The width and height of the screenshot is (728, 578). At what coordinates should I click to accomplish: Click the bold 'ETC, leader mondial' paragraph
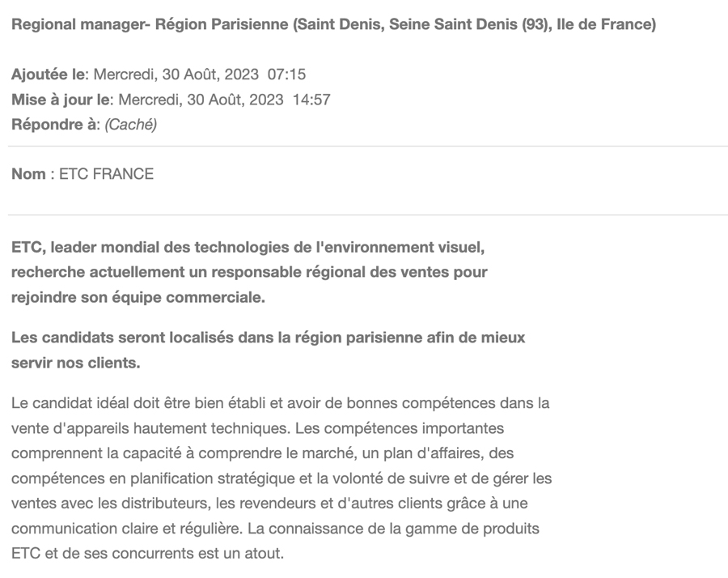pyautogui.click(x=249, y=272)
